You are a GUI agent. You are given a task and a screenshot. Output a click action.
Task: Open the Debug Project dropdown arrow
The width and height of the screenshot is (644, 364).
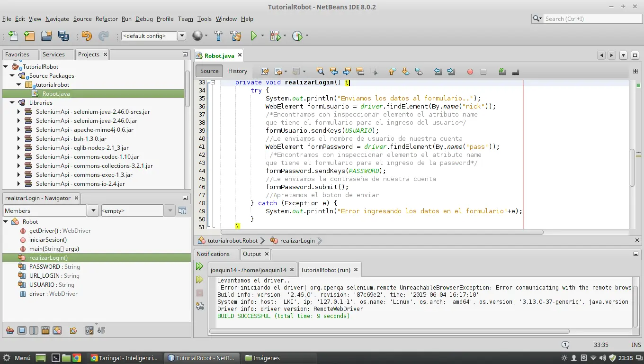pyautogui.click(x=285, y=36)
